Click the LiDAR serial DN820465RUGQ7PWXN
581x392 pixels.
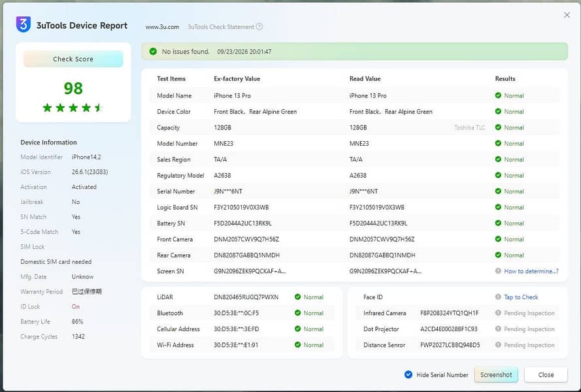click(246, 297)
